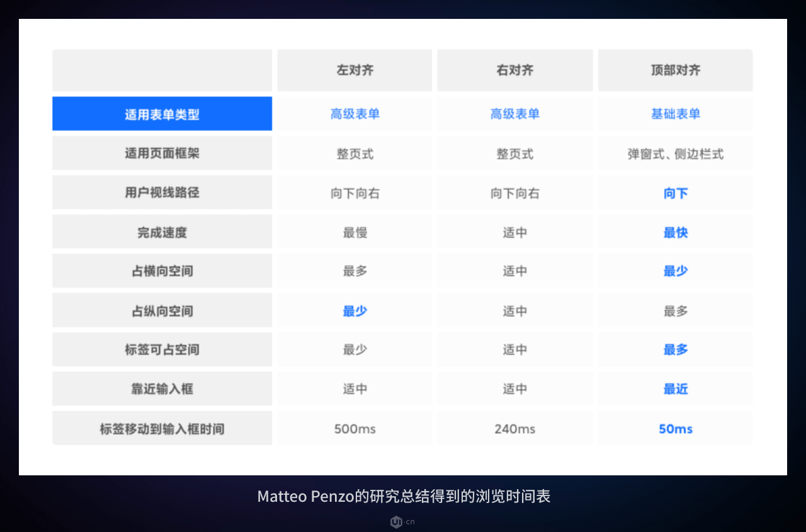Click 最少 in the 标签可占空间 row
The height and width of the screenshot is (532, 806).
point(355,350)
